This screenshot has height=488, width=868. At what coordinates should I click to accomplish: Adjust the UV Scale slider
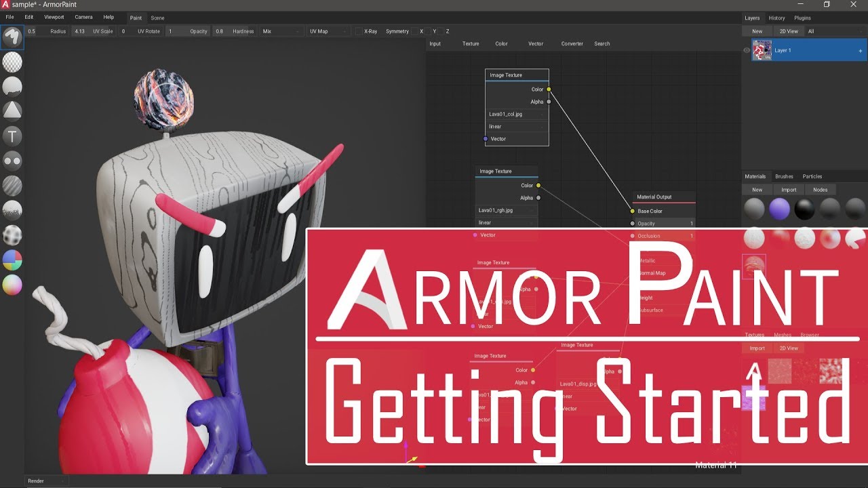[x=94, y=31]
